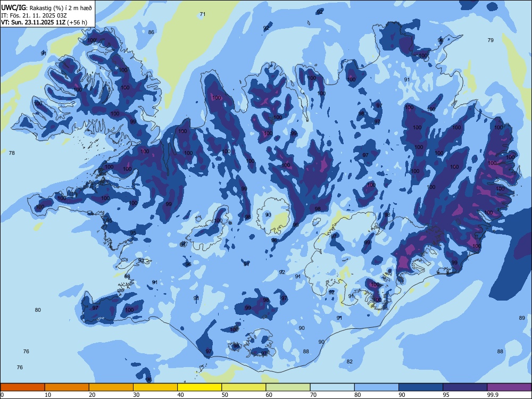Screen dimensions: 532x399
Task: Click the deep orange 0–10 legend swatch
Action: [x=23, y=387]
